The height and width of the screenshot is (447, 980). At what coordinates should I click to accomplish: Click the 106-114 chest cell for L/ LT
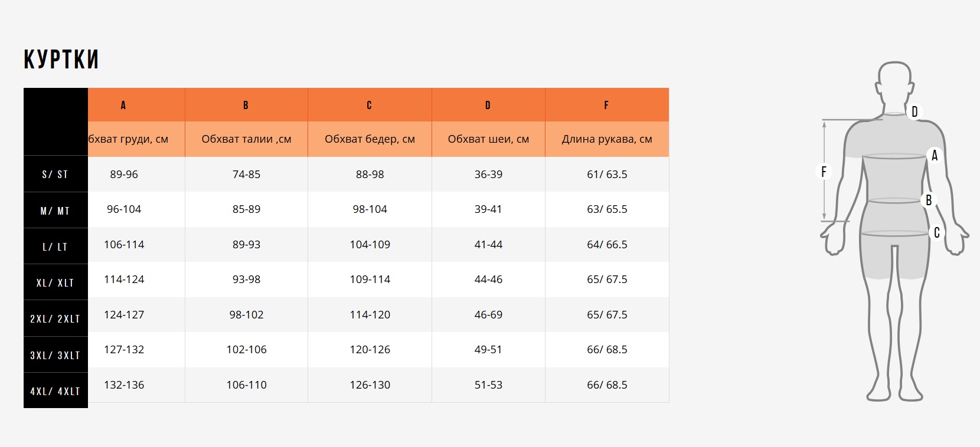click(x=124, y=245)
